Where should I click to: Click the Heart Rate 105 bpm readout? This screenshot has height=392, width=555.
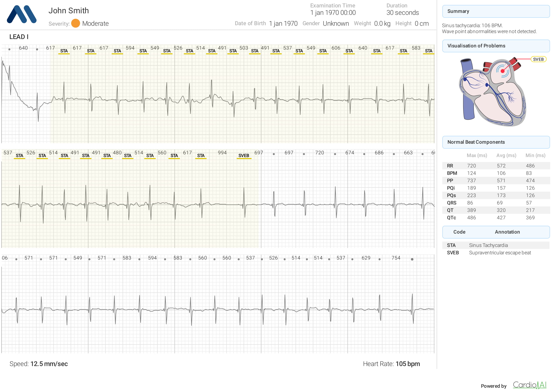coord(391,364)
